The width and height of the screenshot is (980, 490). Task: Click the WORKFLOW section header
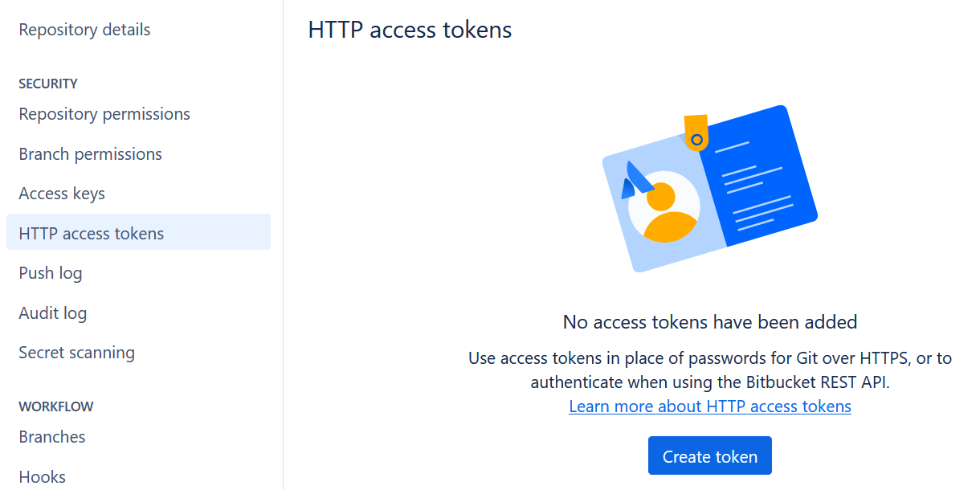click(x=56, y=406)
